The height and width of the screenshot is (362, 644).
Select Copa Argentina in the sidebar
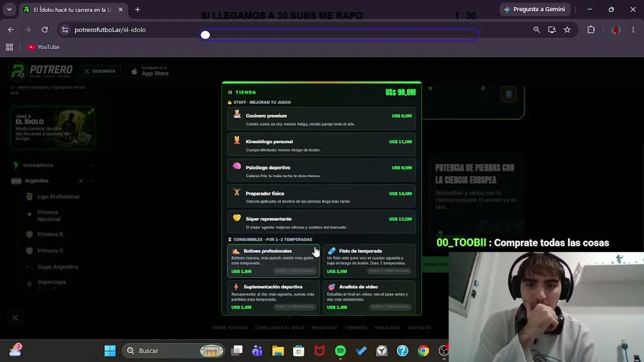click(x=58, y=267)
